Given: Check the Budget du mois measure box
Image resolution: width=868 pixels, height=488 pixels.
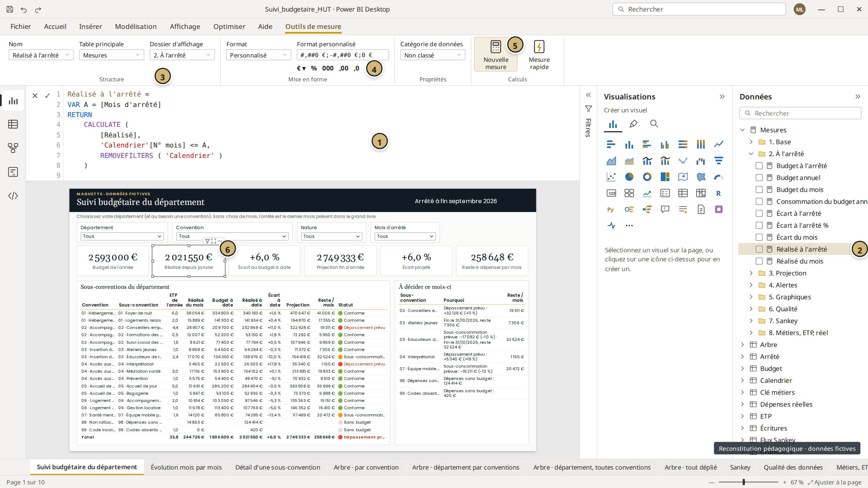Looking at the screenshot, I should click(x=759, y=189).
